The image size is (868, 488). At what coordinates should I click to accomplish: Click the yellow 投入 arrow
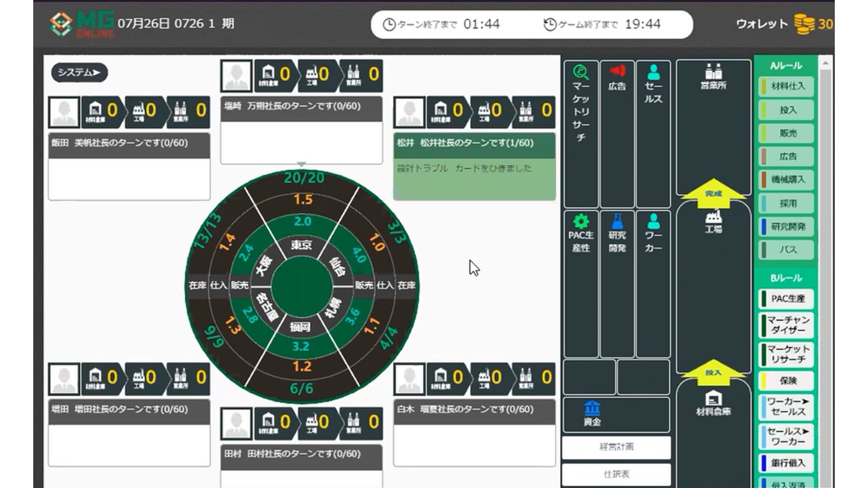point(713,373)
